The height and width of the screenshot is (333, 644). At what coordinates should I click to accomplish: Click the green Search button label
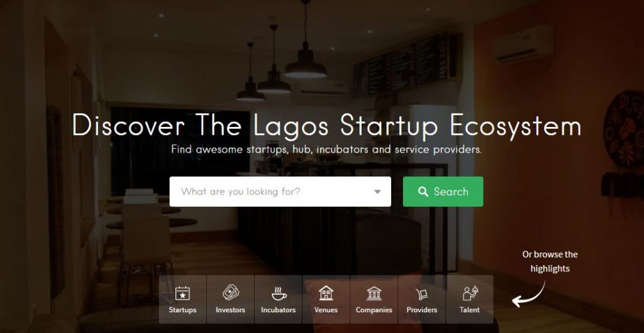point(451,192)
